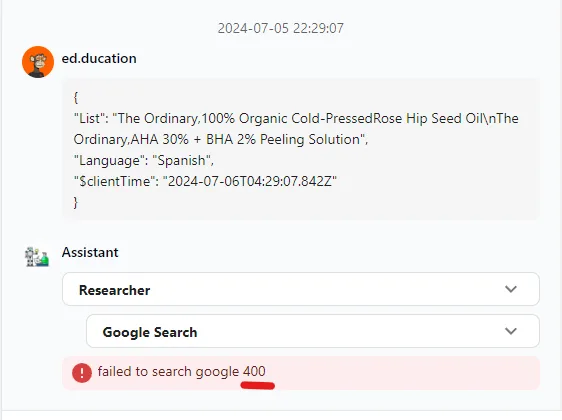Click the "Language": "Spanish" line
The width and height of the screenshot is (562, 420).
tap(143, 160)
